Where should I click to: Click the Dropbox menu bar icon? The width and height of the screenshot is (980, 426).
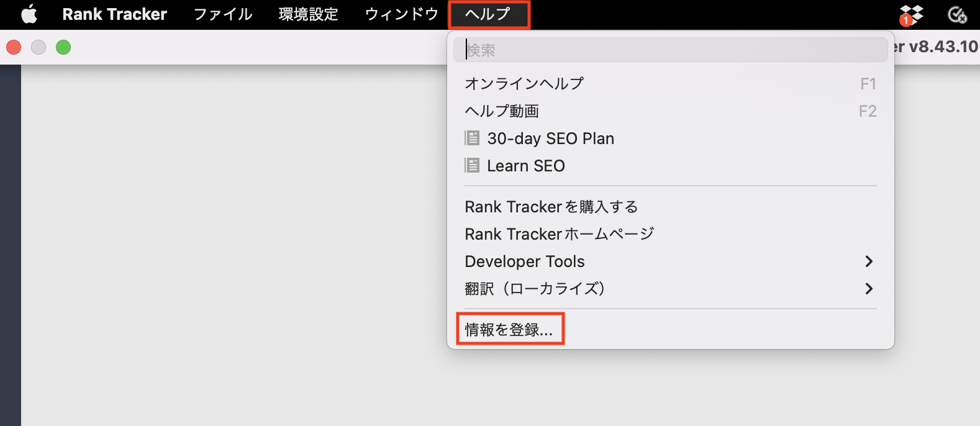point(911,14)
